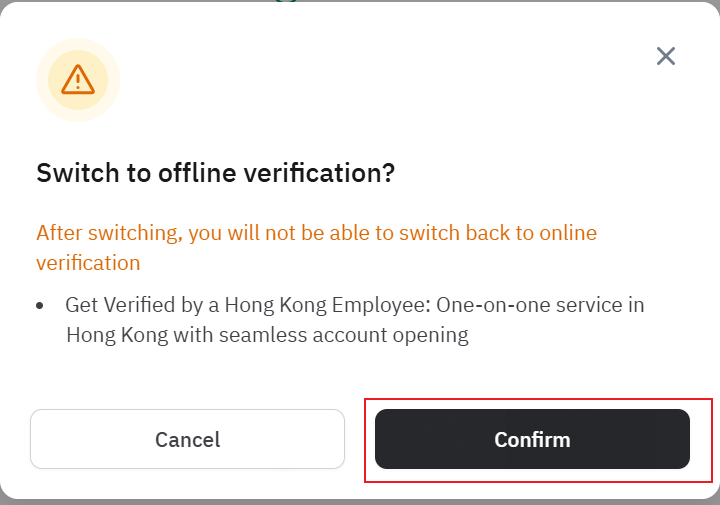
Task: Click the word "Confirm" label text
Action: [x=532, y=439]
